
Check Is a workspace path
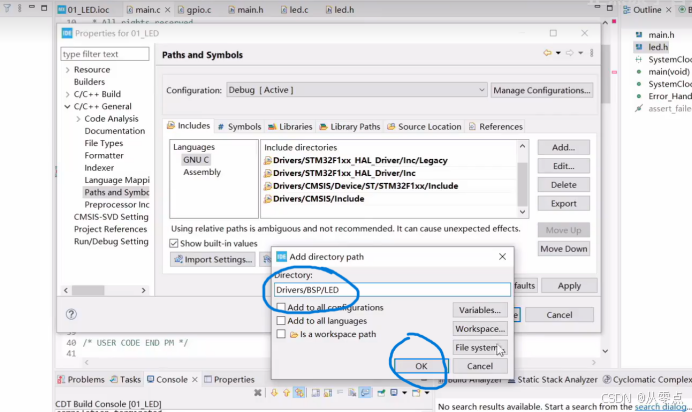[281, 334]
